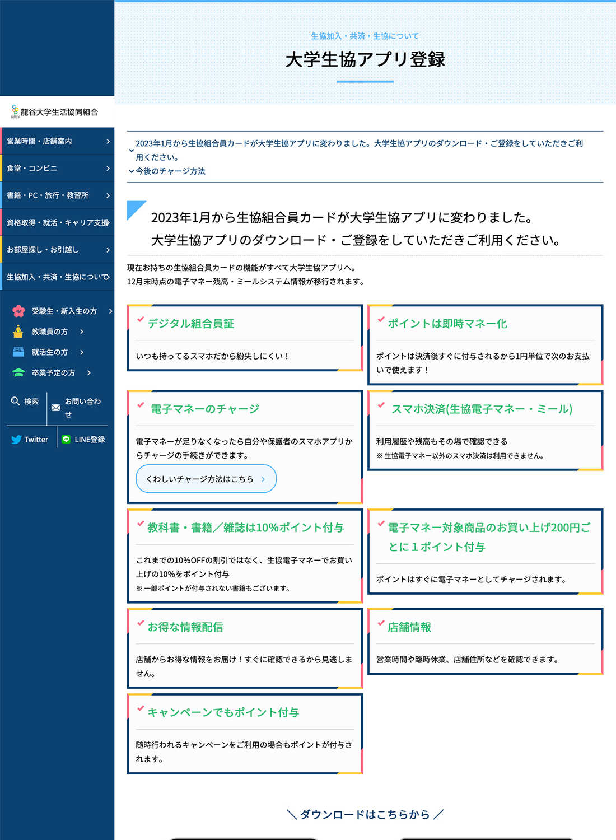Click the green LINE登録 icon
The width and height of the screenshot is (616, 840).
66,440
